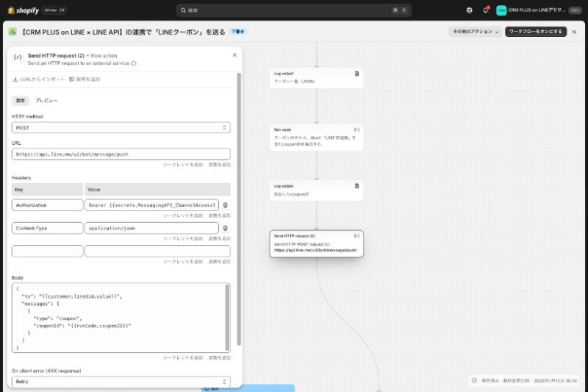588x392 pixels.
Task: Focus the Bearer secrets value field
Action: [152, 205]
